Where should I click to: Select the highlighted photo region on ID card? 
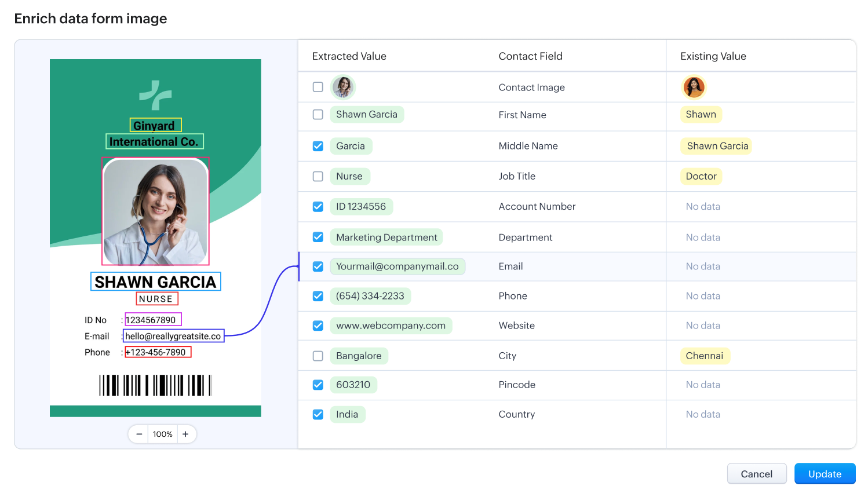click(x=155, y=211)
